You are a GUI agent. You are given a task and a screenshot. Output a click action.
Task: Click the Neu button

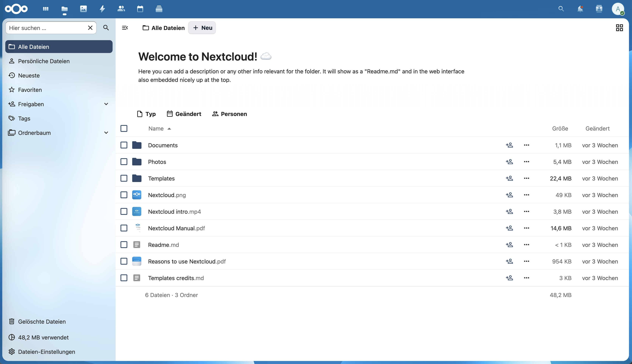202,28
